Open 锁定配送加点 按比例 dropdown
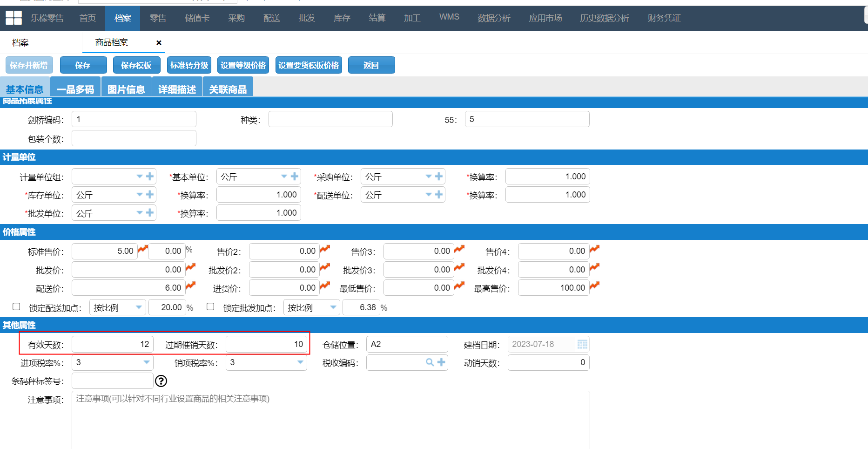 point(118,307)
